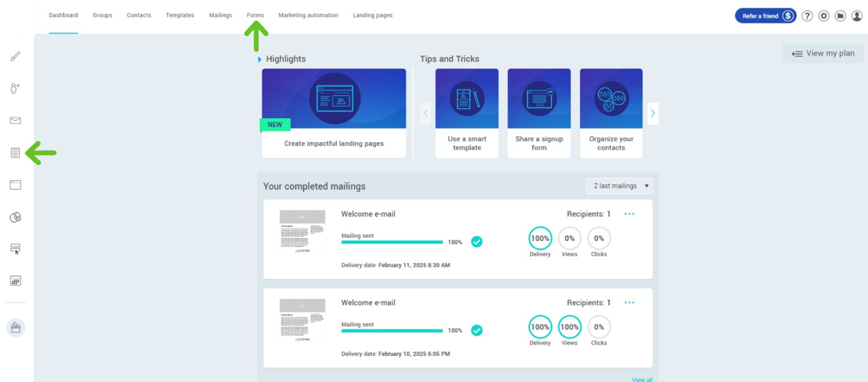Click the user profile icon
This screenshot has width=868, height=382.
857,16
